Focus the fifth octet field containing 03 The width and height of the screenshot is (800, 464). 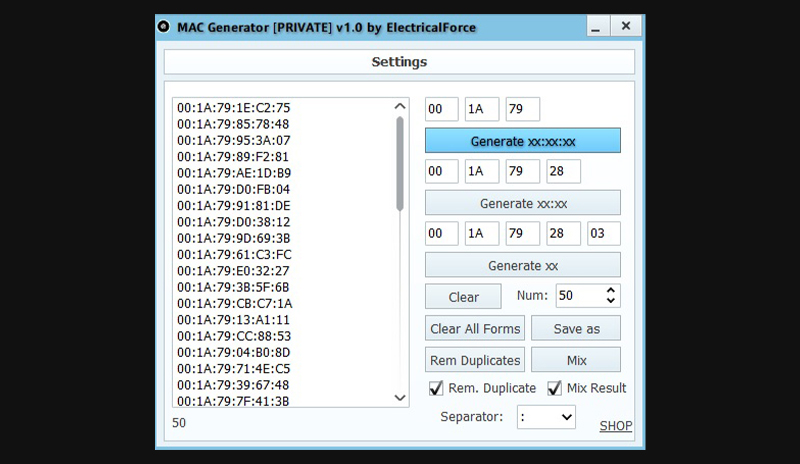[603, 234]
